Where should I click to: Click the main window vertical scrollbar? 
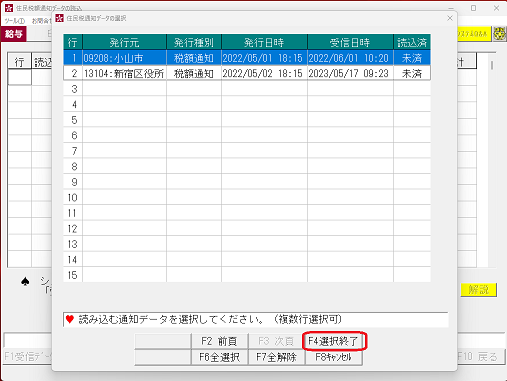(x=492, y=160)
